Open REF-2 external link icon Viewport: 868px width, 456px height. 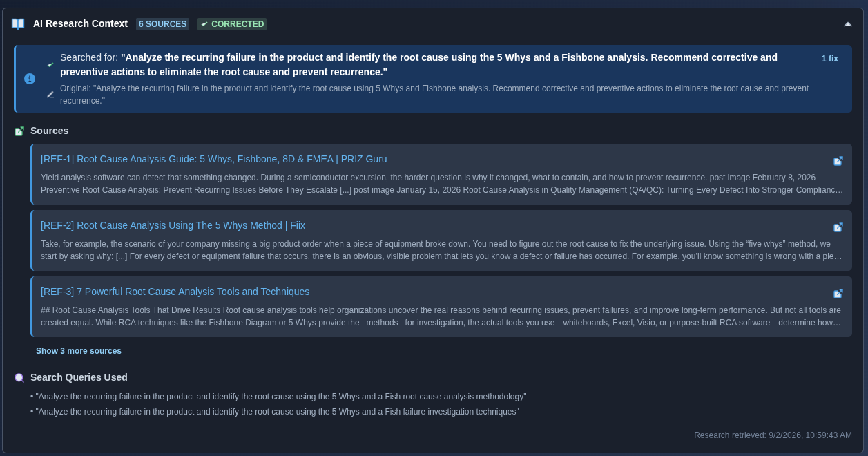(838, 227)
